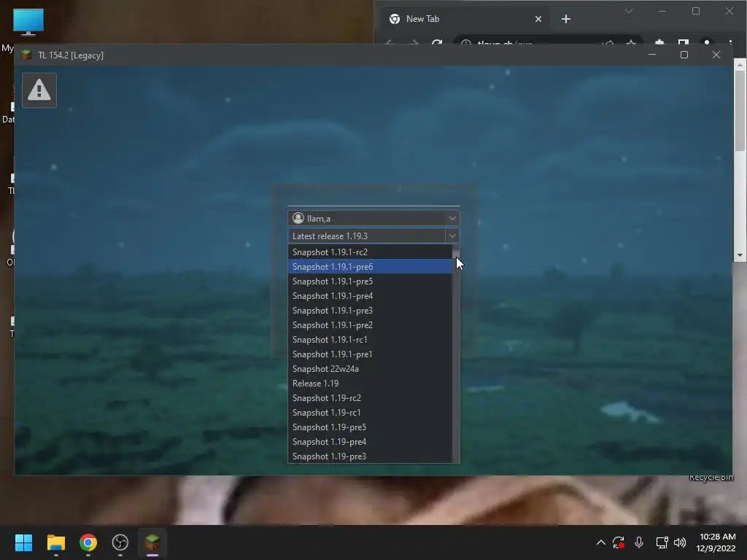Open the clock showing 10:28 AM
The height and width of the screenshot is (560, 747).
click(x=716, y=542)
